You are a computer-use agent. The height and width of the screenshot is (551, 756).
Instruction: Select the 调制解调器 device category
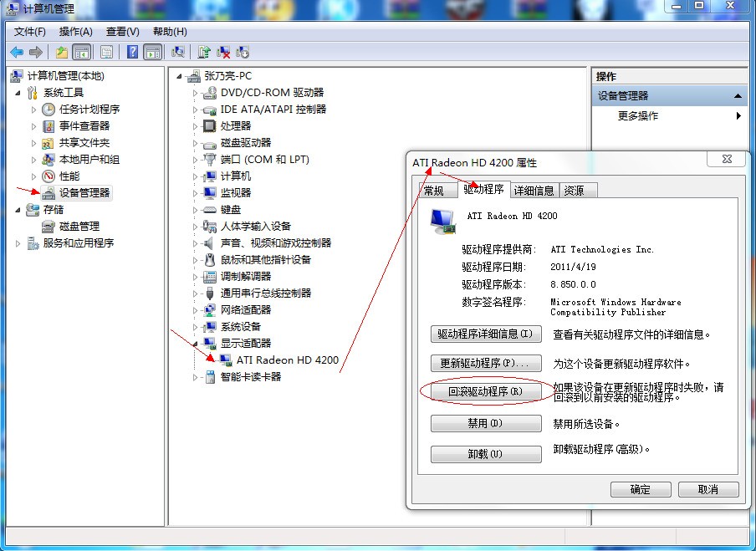[x=246, y=277]
